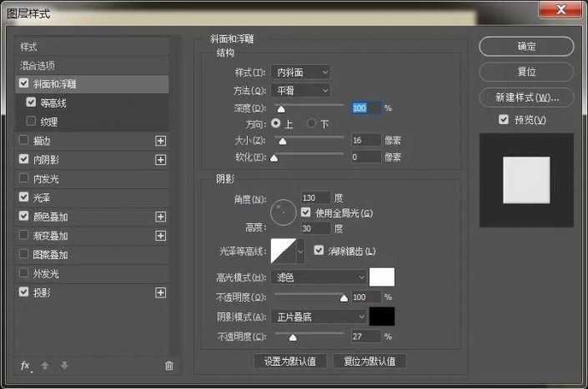Image resolution: width=588 pixels, height=389 pixels.
Task: Click the 设置为默认值 button
Action: pyautogui.click(x=289, y=362)
